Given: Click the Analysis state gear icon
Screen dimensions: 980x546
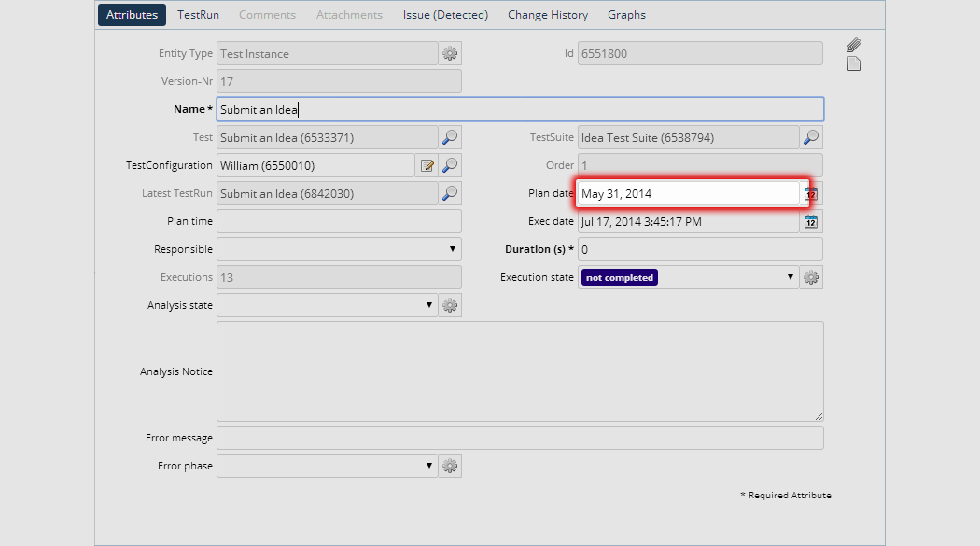Looking at the screenshot, I should point(450,305).
